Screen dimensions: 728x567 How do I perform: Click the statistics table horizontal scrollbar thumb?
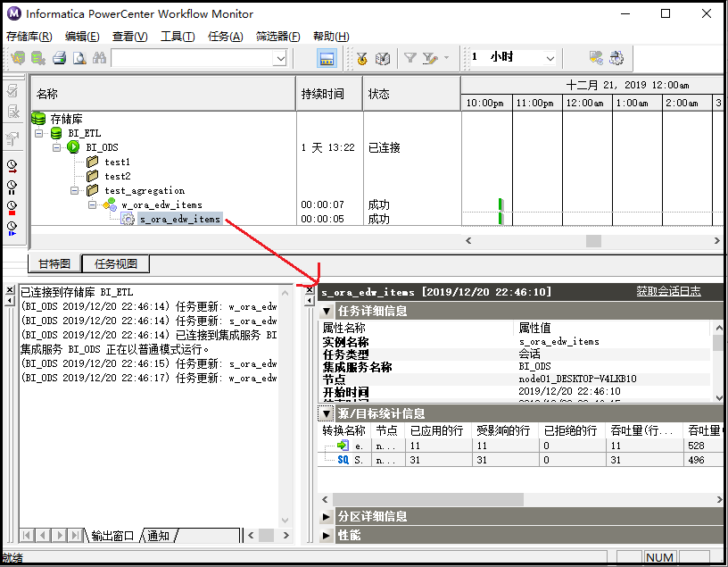point(428,500)
